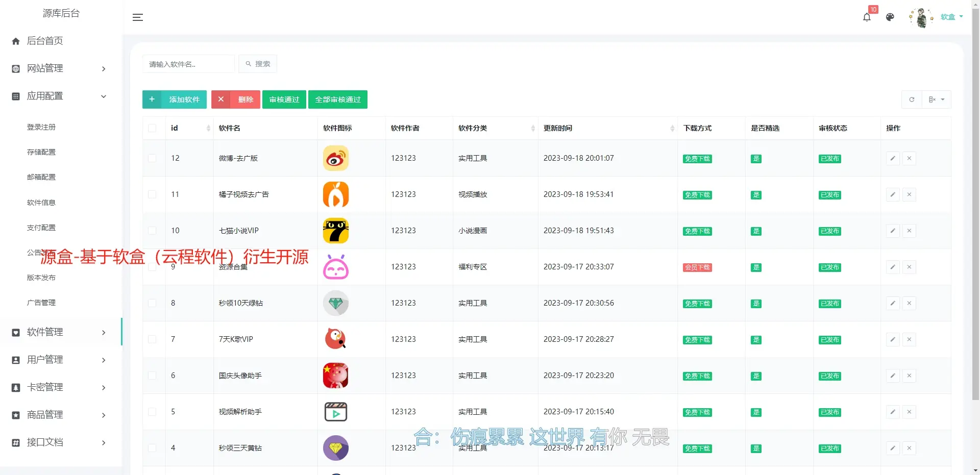This screenshot has height=475, width=980.
Task: Select checkbox for 7天K歌VIP row
Action: point(152,339)
